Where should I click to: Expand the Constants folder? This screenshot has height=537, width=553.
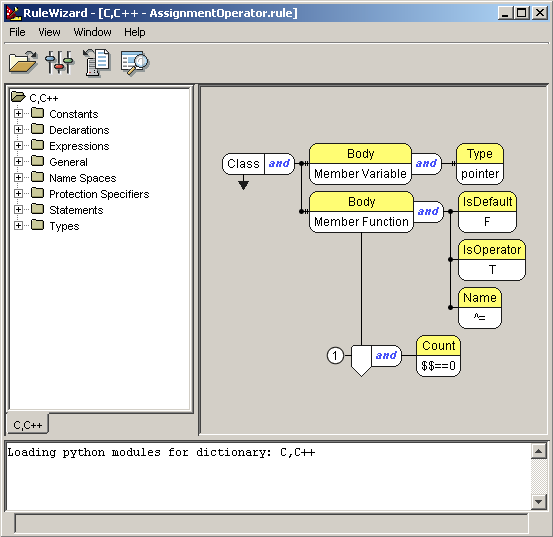[x=18, y=114]
